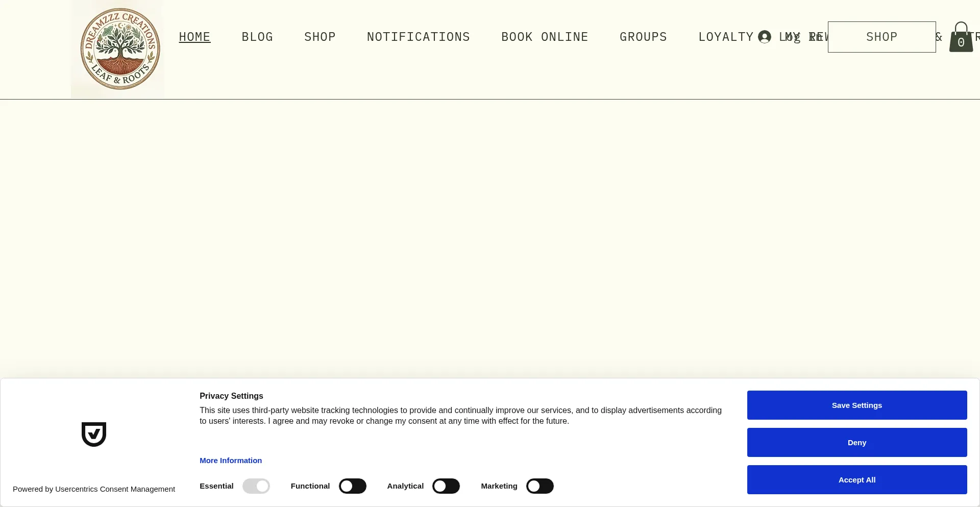Screen dimensions: 980x507
Task: Click the user avatar login icon
Action: point(764,37)
